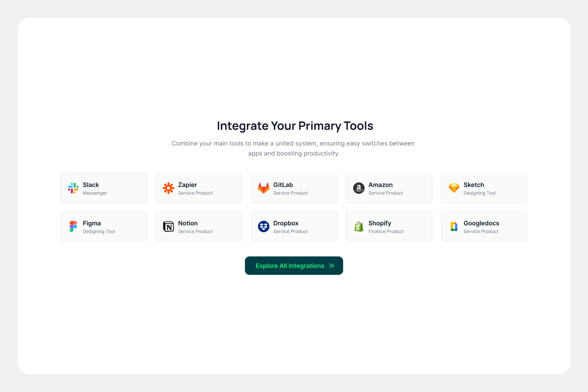
Task: Click the Shopify Finance Product subtitle
Action: coord(386,231)
